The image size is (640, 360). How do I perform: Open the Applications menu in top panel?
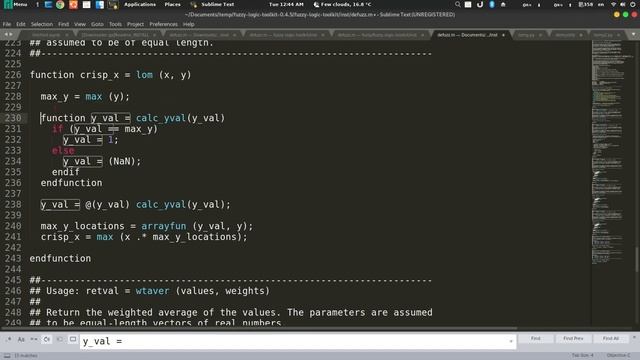140,4
